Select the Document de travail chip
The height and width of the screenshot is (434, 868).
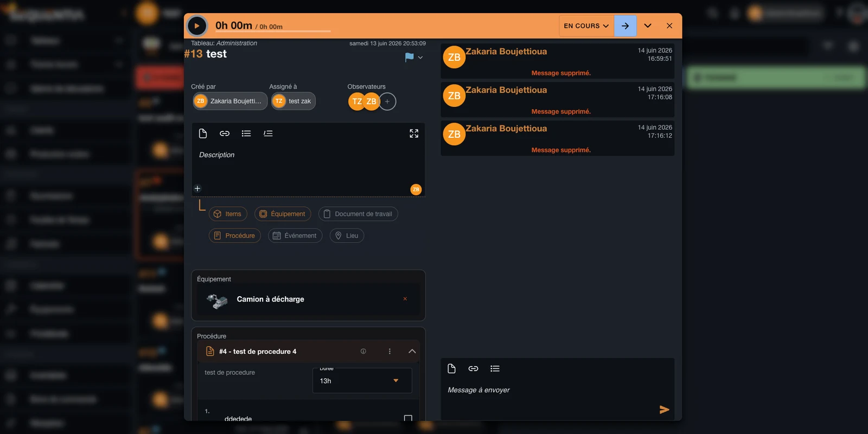point(358,214)
